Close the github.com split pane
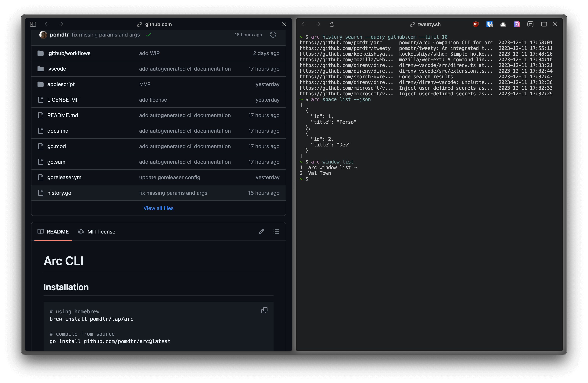 click(284, 24)
